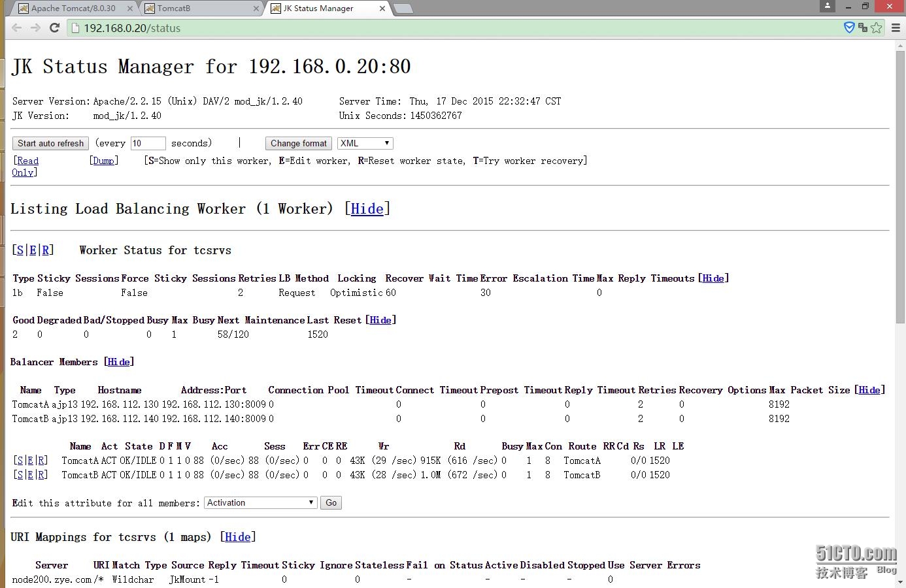
Task: Click the shield extension icon in address bar
Action: [x=849, y=27]
